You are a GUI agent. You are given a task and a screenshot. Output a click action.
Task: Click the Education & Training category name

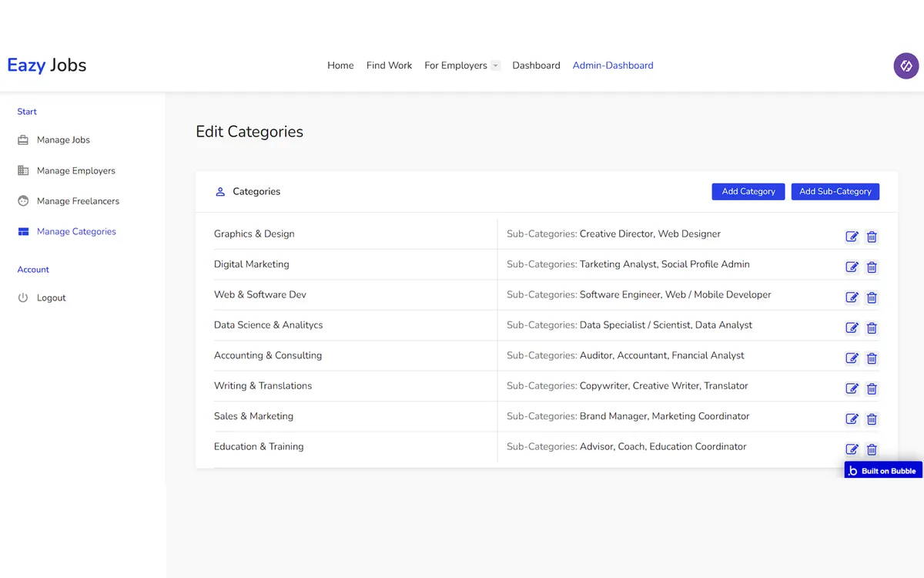[x=259, y=447]
